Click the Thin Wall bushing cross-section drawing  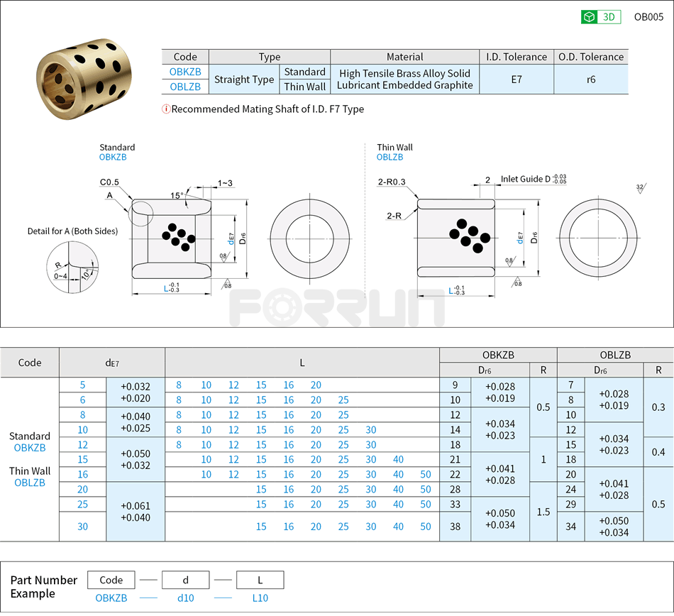pos(456,238)
